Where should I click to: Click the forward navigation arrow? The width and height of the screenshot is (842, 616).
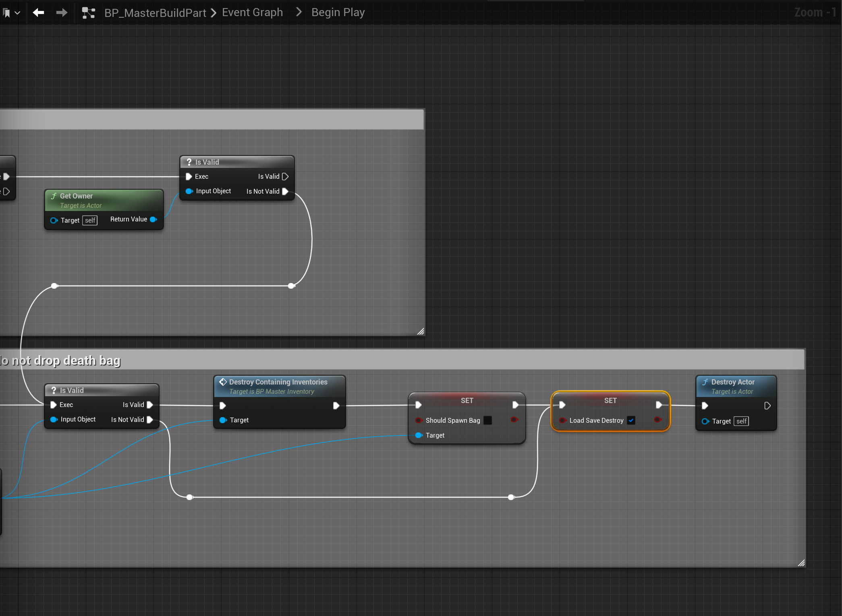(x=62, y=13)
